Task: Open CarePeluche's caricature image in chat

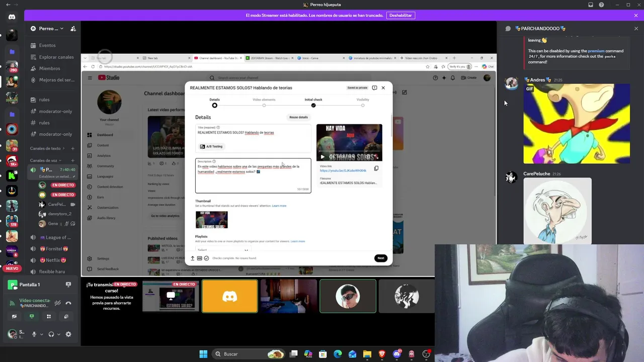Action: tap(557, 211)
